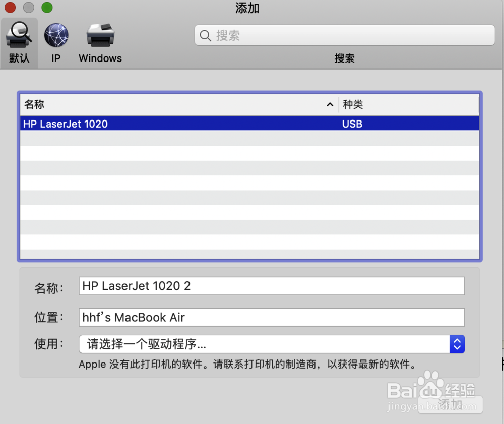The image size is (504, 424).
Task: Switch to the IP globe tab
Action: click(x=56, y=43)
